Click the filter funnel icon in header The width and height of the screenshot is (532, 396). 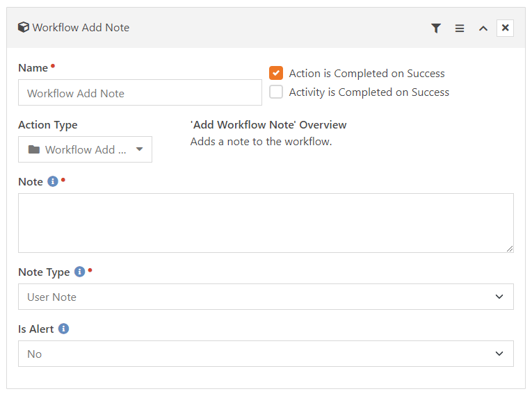click(x=436, y=28)
